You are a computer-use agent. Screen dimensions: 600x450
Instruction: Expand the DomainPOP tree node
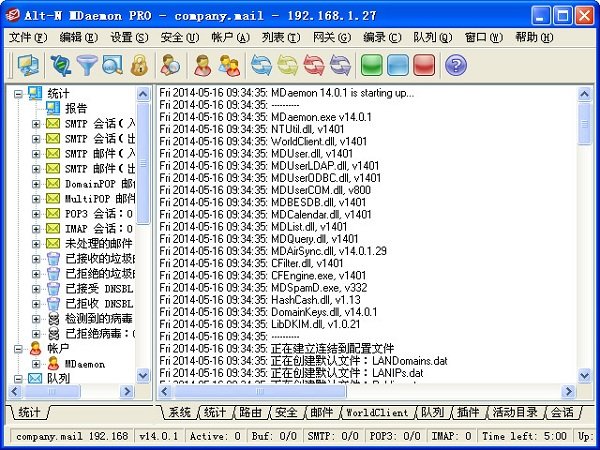[36, 184]
